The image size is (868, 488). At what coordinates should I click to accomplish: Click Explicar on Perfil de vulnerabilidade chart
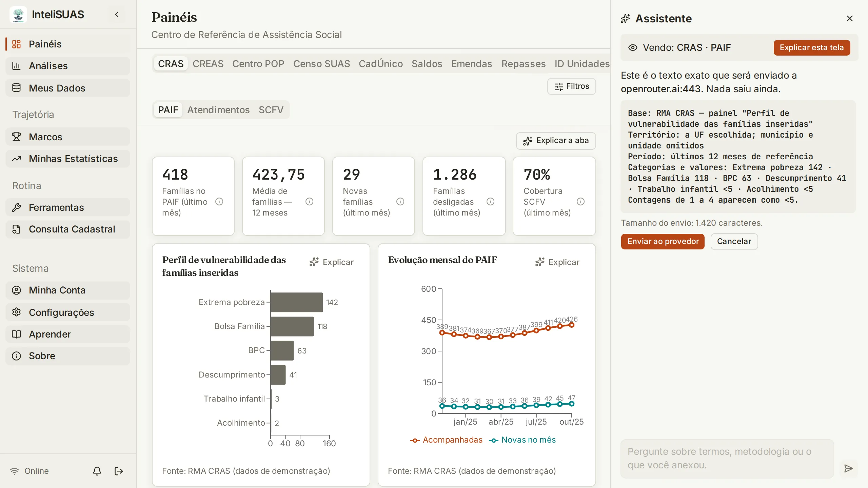coord(332,262)
